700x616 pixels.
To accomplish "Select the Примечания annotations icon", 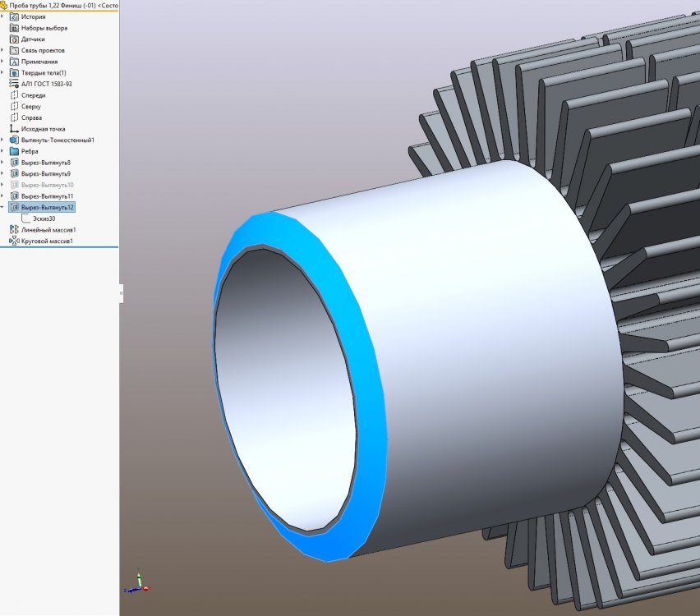I will [14, 62].
